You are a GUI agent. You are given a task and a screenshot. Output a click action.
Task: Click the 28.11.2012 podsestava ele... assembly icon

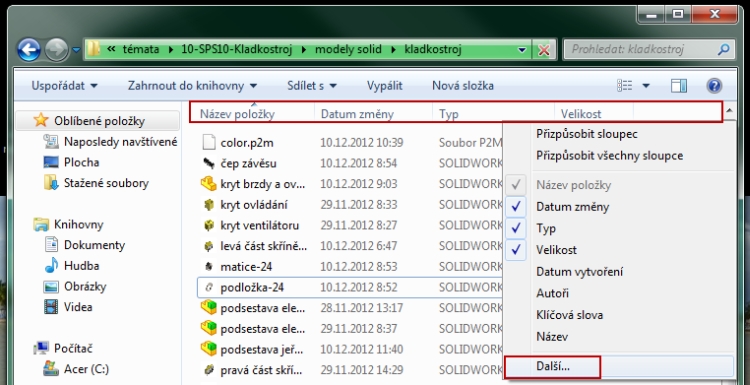(209, 308)
